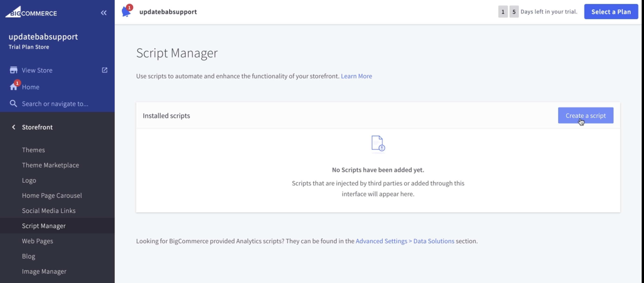
Task: Click the search magnifier icon
Action: [13, 104]
